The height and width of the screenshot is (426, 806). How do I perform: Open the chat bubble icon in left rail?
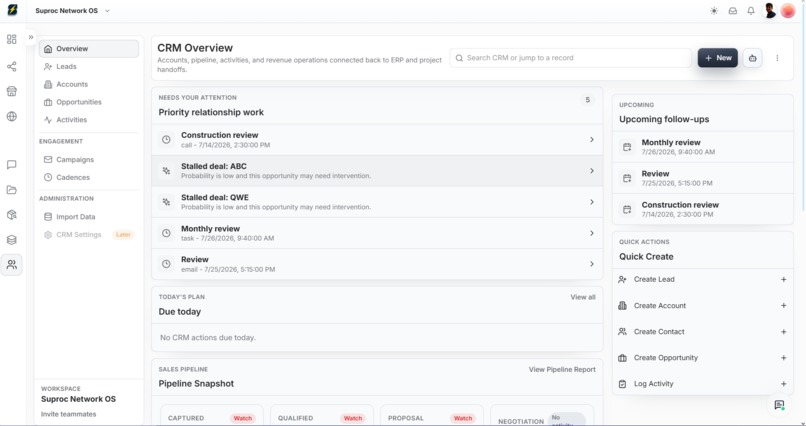(x=11, y=164)
